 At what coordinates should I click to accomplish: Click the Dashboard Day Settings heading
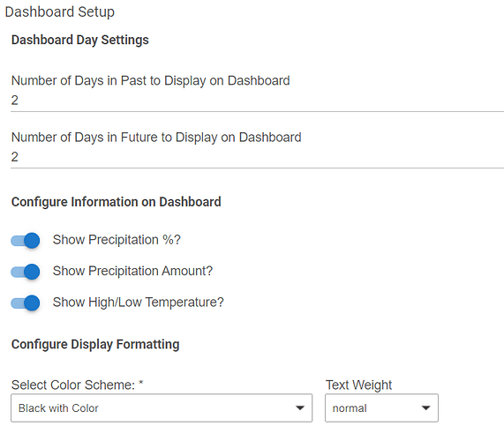click(80, 41)
